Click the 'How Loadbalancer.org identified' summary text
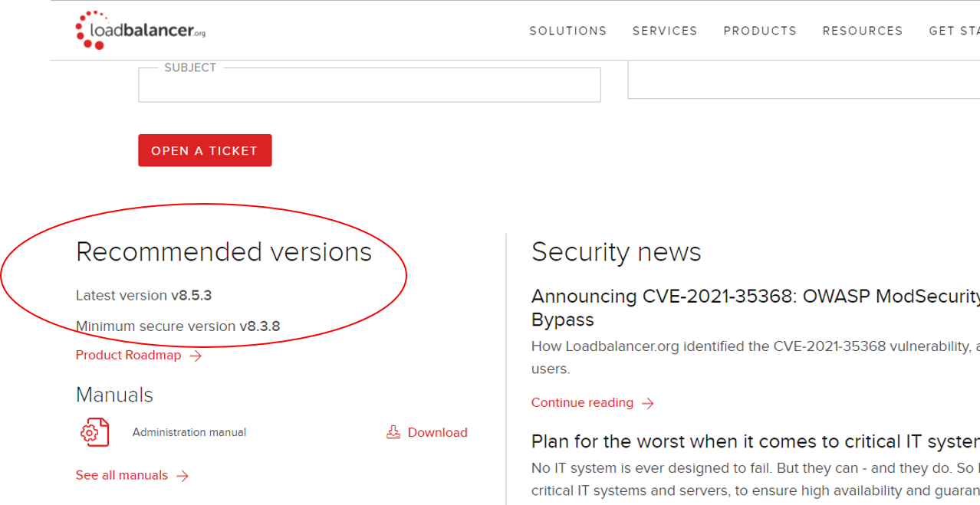Screen dimensions: 980x505 click(755, 358)
